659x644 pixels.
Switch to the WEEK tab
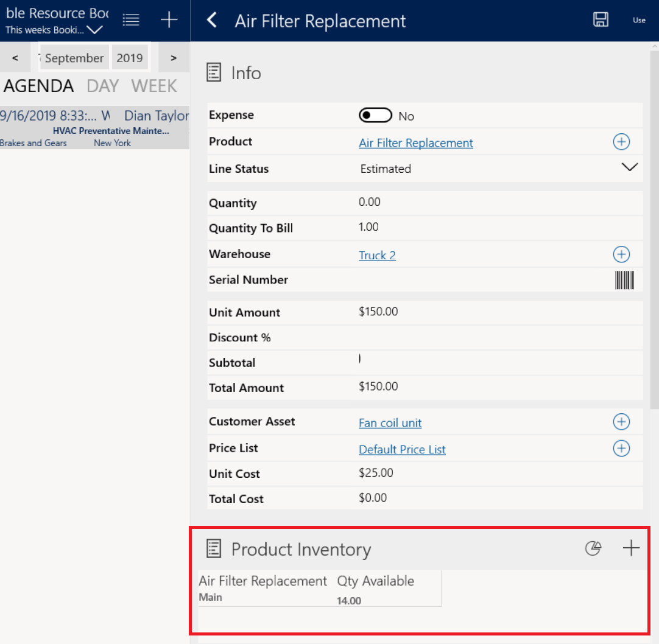pos(154,86)
